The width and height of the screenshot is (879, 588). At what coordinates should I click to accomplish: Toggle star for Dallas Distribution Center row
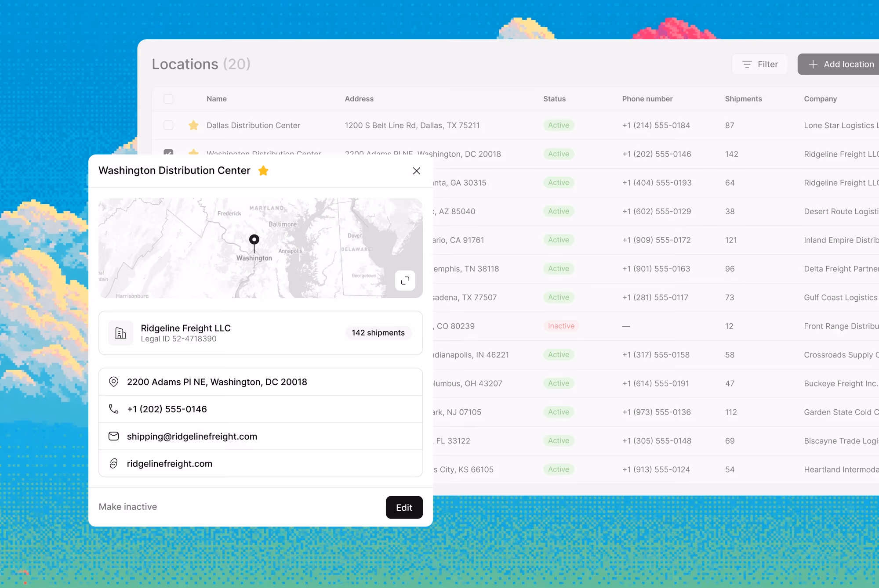(193, 125)
